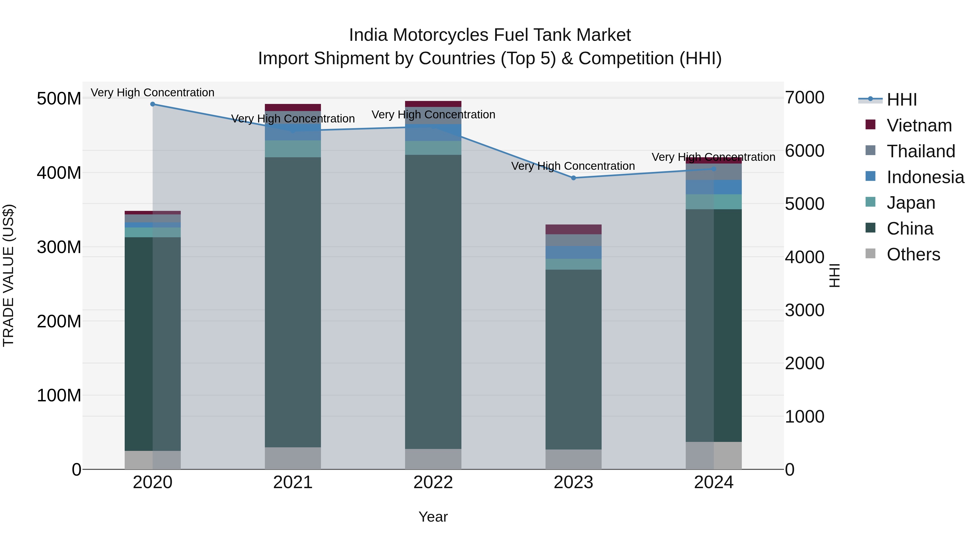Click the 2023 x-axis label

[573, 482]
